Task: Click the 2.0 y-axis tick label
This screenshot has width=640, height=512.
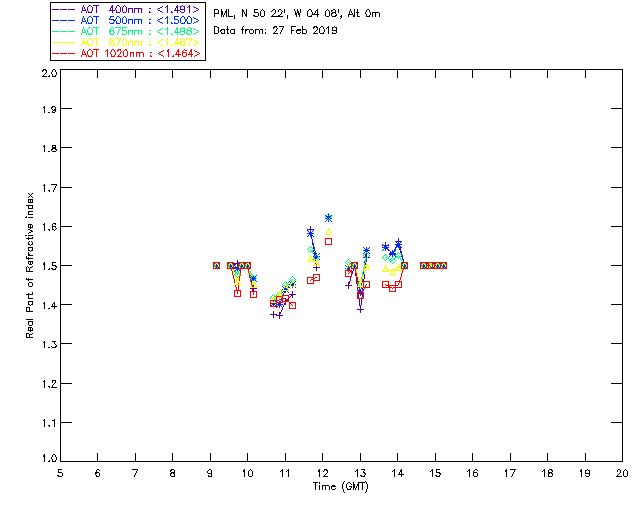Action: coord(49,73)
